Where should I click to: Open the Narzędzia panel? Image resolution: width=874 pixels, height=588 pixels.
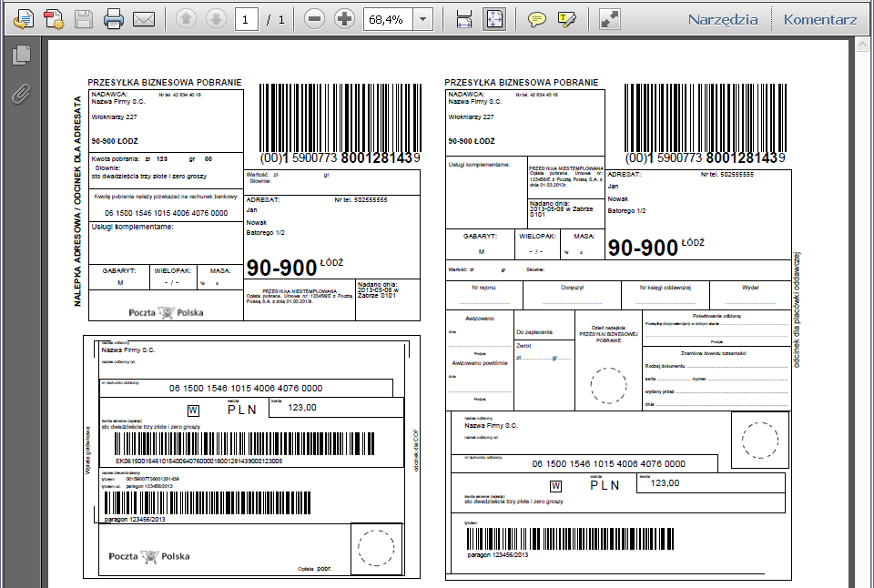[x=723, y=19]
